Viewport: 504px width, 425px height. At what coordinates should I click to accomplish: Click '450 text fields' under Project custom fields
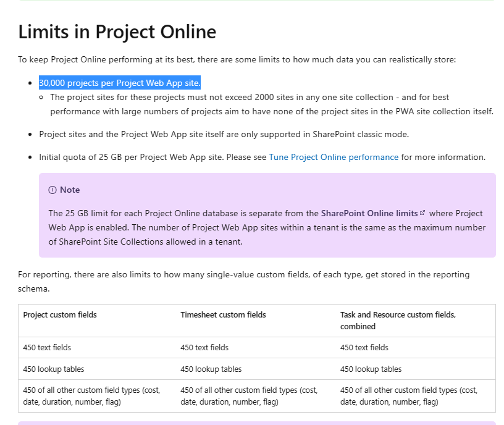[x=47, y=348]
